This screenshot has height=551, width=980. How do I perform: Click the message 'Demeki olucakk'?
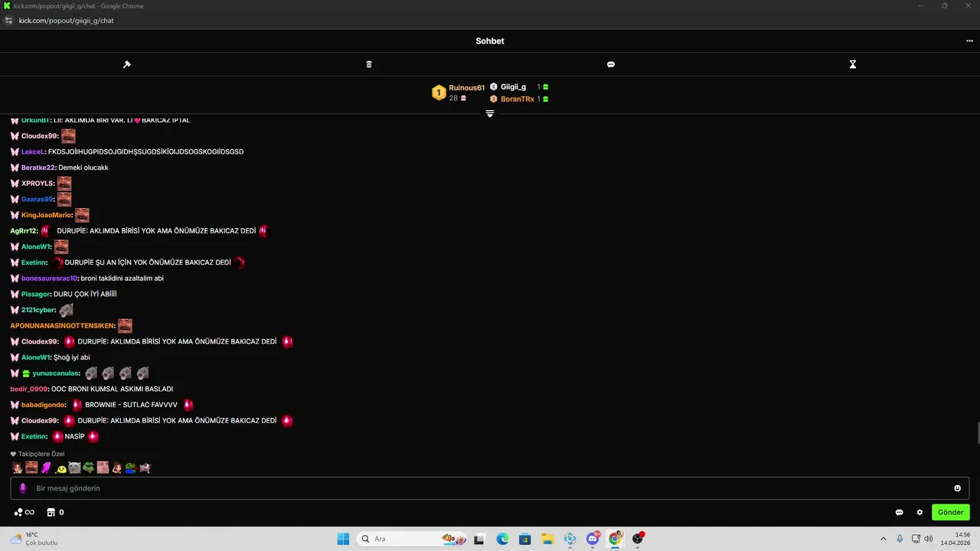(83, 168)
